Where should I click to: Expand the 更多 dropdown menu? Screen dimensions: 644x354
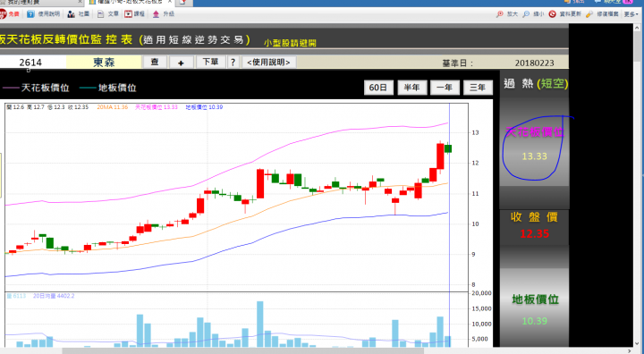(x=631, y=14)
